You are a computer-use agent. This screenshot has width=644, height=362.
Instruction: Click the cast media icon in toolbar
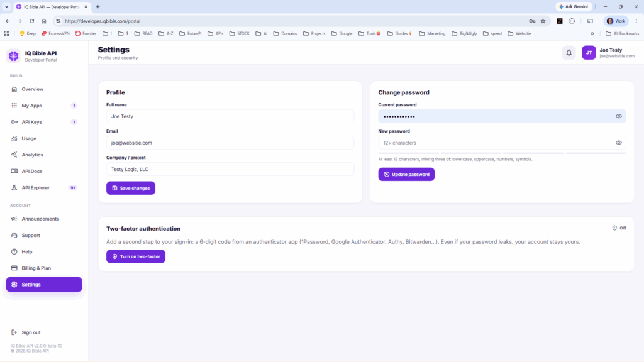(x=590, y=21)
